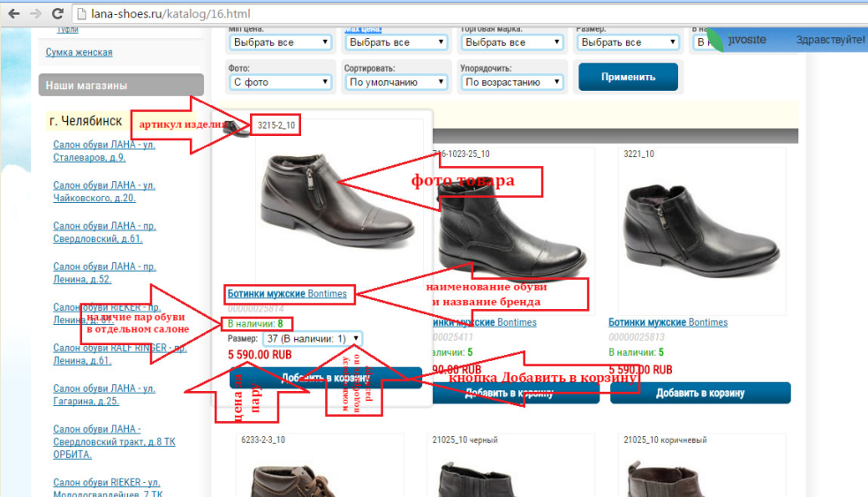The image size is (868, 497).
Task: Click the browser back arrow
Action: (x=14, y=13)
